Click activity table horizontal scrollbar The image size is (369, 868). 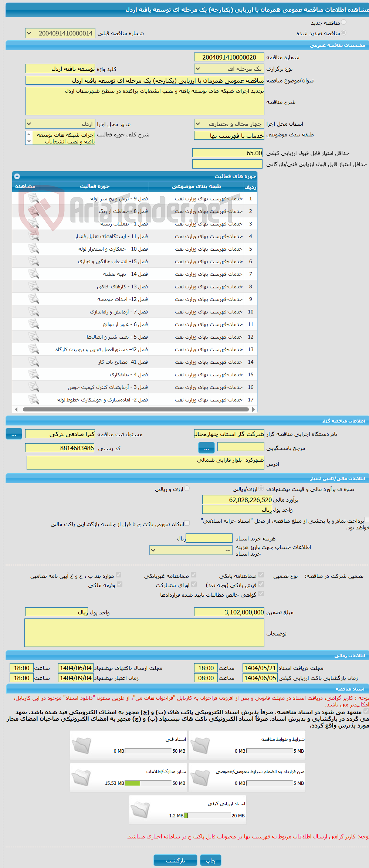click(x=135, y=409)
